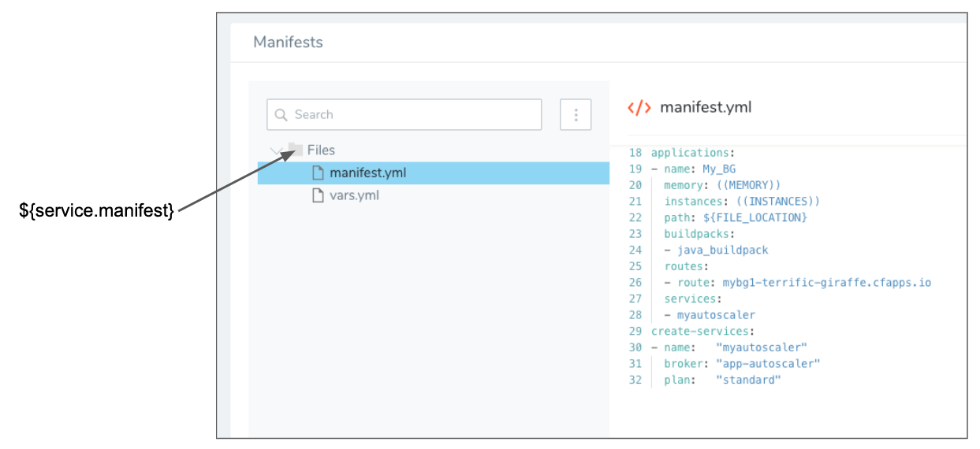Click the manifest.yml editor title
This screenshot has height=449, width=980.
click(706, 107)
